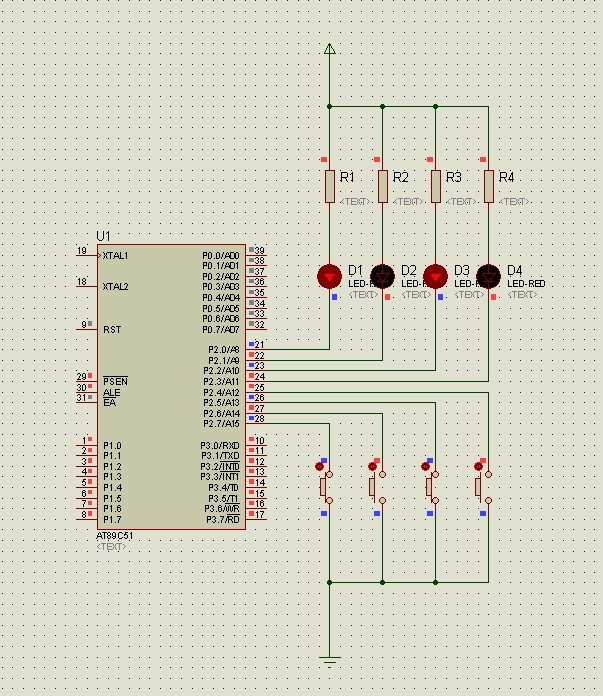
Task: Click resistor R2 body
Action: [382, 185]
